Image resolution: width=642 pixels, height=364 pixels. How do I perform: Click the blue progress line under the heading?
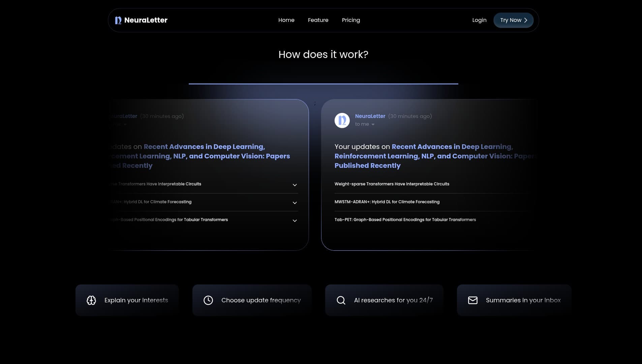(323, 84)
